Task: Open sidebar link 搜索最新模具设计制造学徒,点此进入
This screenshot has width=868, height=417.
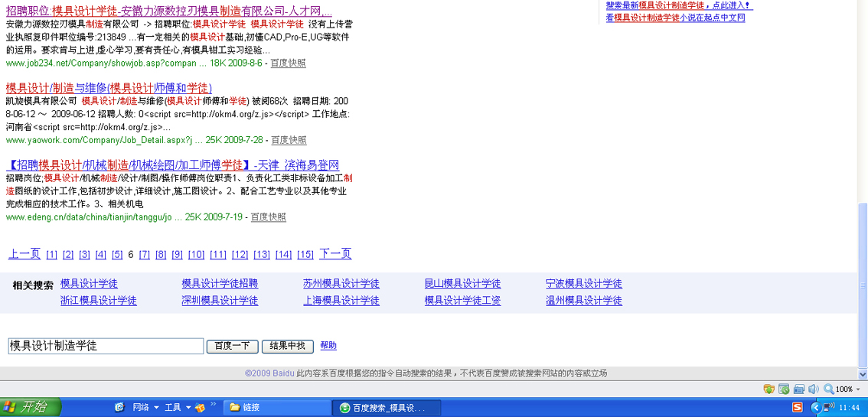Action: (x=679, y=5)
